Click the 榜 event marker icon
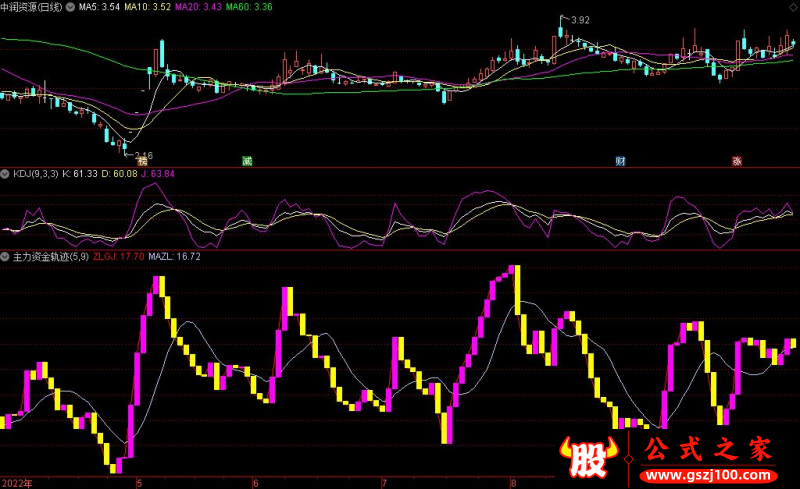Image resolution: width=800 pixels, height=489 pixels. pyautogui.click(x=143, y=160)
